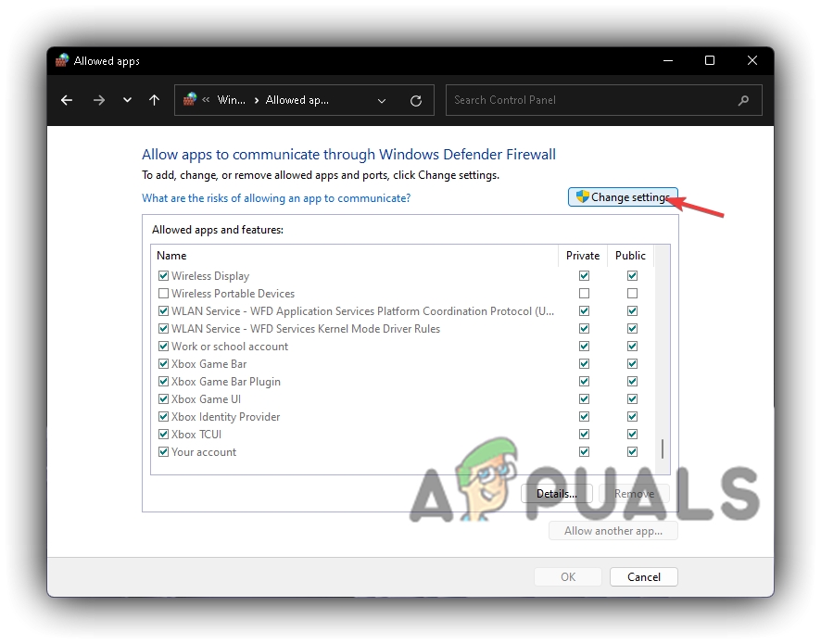Click the Allowed apps title bar icon

(x=62, y=60)
